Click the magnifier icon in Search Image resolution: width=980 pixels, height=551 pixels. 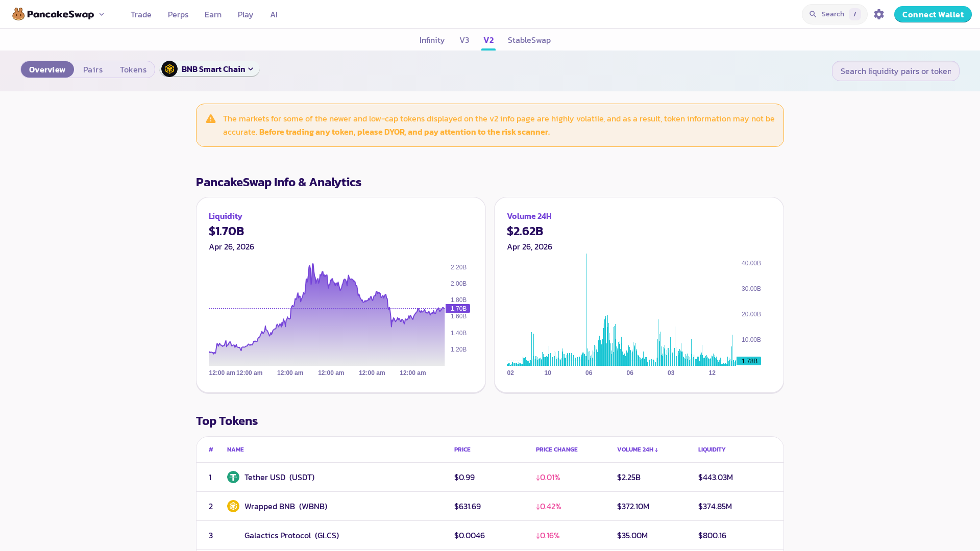pos(813,14)
